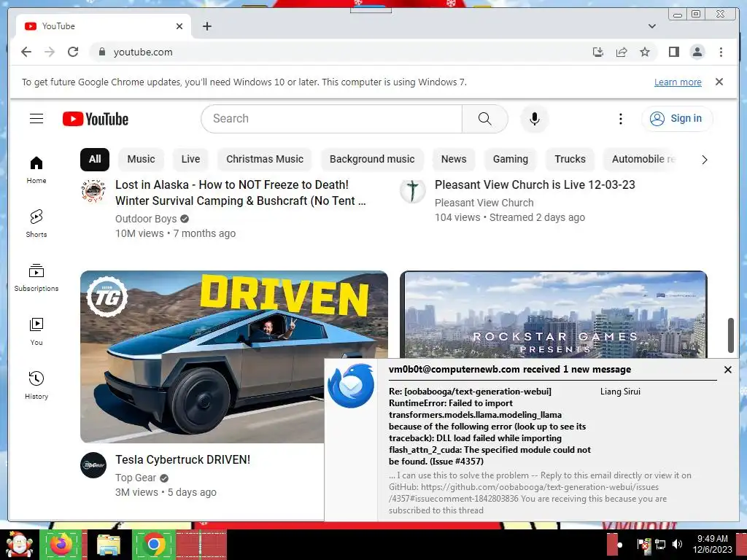
Task: Open the Santa Start button
Action: click(x=19, y=545)
